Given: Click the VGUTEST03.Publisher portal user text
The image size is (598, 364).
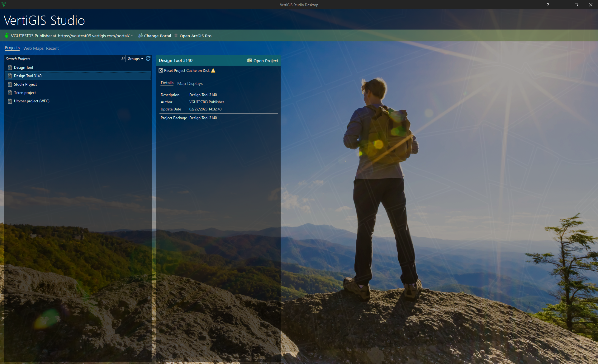Looking at the screenshot, I should pyautogui.click(x=31, y=36).
